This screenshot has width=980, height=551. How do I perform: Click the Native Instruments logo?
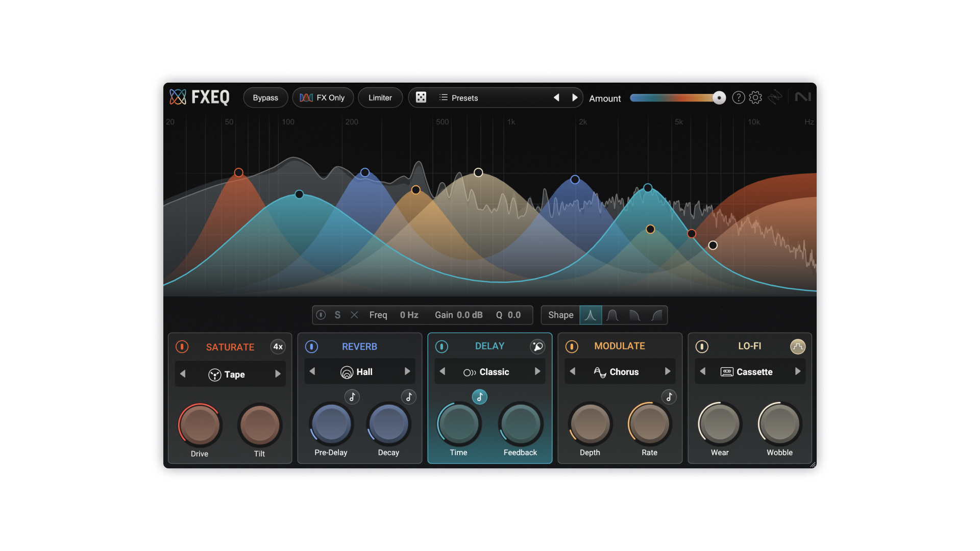tap(802, 97)
